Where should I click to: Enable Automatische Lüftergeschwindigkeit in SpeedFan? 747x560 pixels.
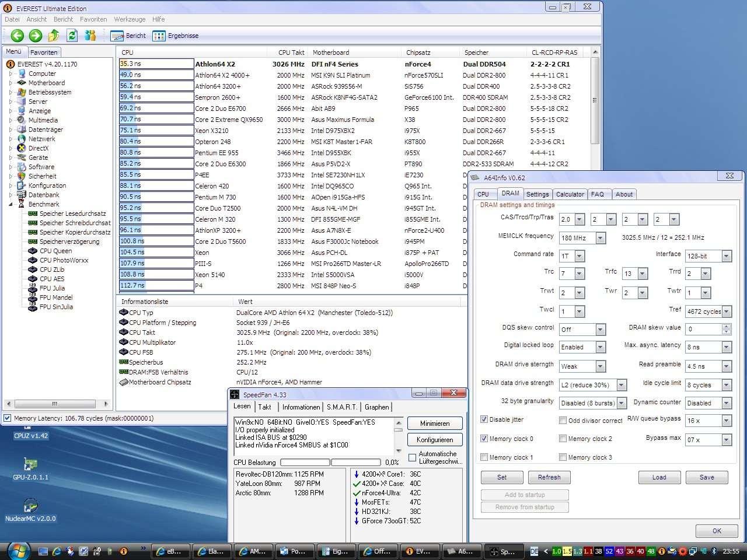click(413, 458)
